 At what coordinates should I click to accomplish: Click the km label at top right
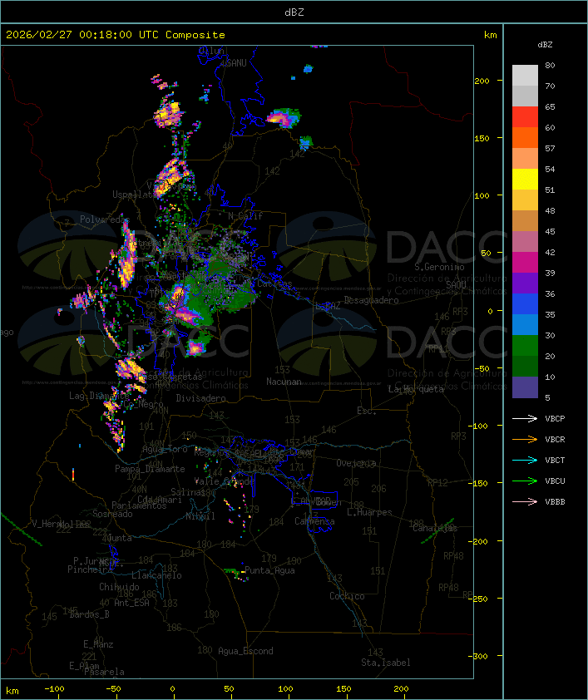(490, 35)
